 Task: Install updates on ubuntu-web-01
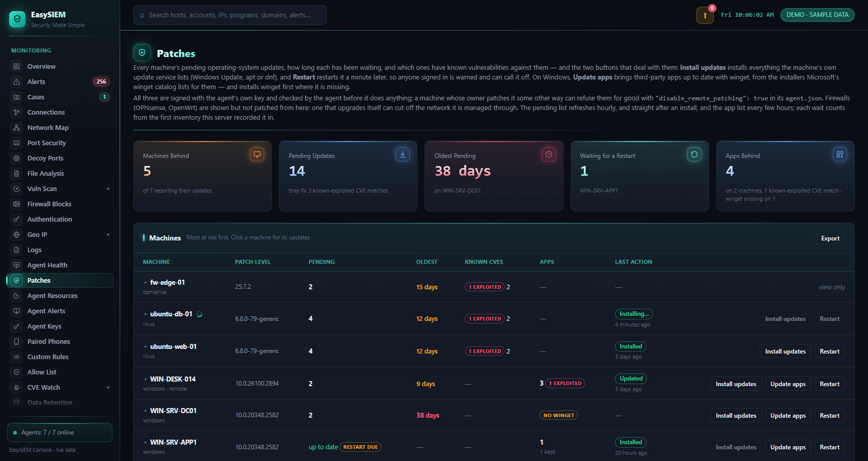[785, 351]
